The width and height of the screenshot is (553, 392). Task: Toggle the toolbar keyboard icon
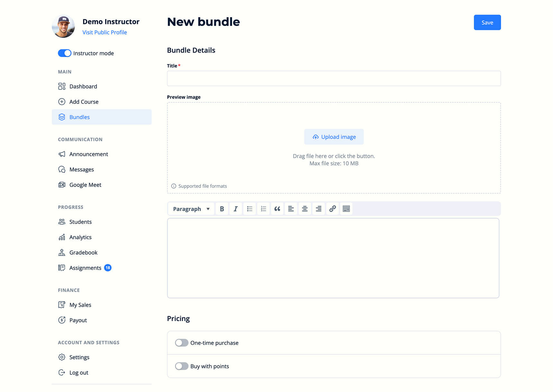tap(346, 209)
